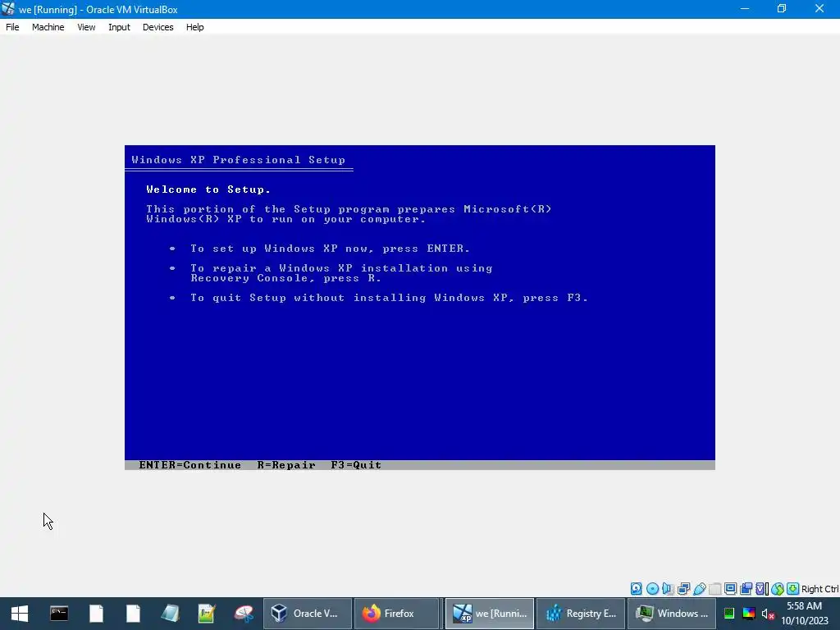Restore down the VirtualBox VM window
Viewport: 840px width, 630px height.
point(782,8)
